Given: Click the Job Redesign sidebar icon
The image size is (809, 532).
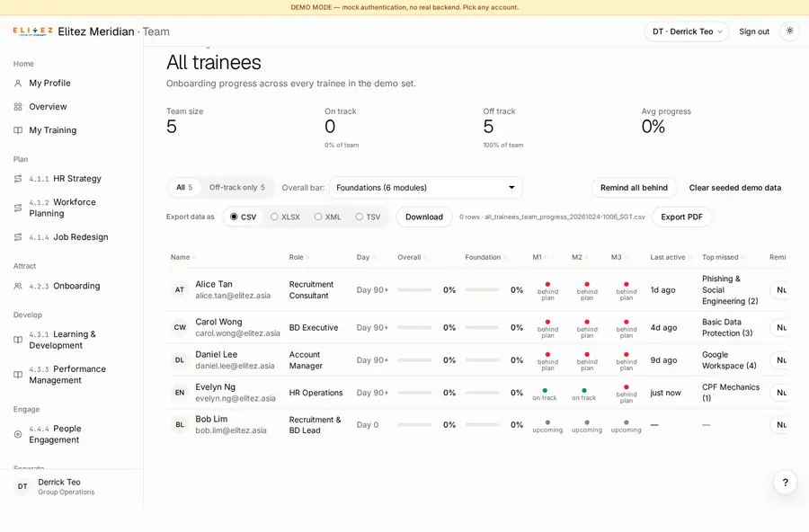Looking at the screenshot, I should pyautogui.click(x=18, y=237).
